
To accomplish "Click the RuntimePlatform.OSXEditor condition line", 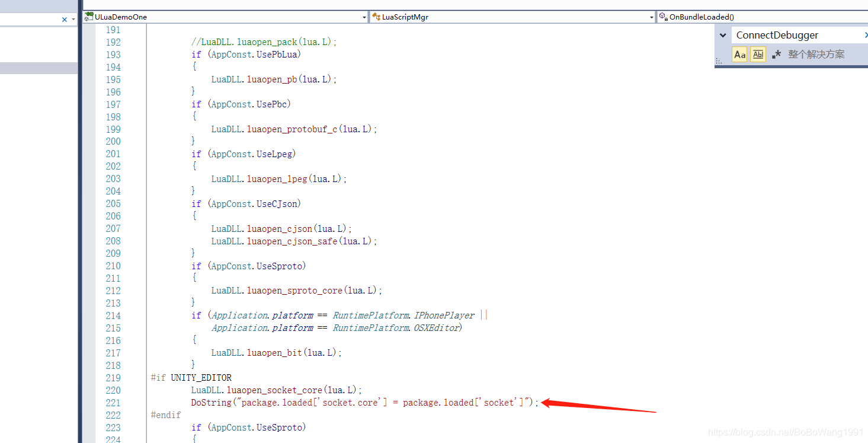I will (x=337, y=328).
